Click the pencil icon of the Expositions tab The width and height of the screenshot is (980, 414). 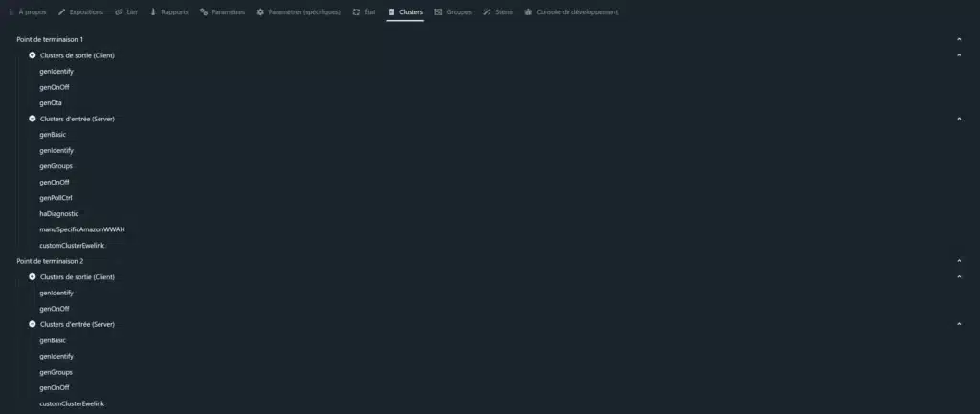point(62,12)
